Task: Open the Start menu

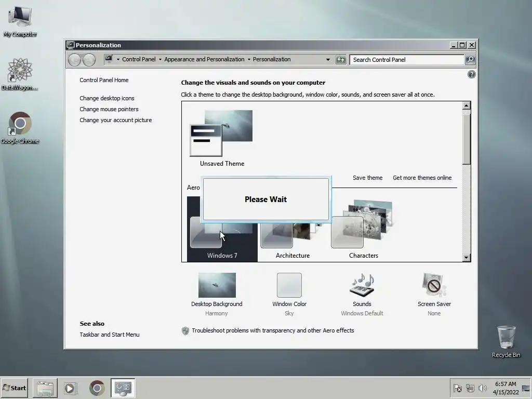Action: click(x=14, y=388)
